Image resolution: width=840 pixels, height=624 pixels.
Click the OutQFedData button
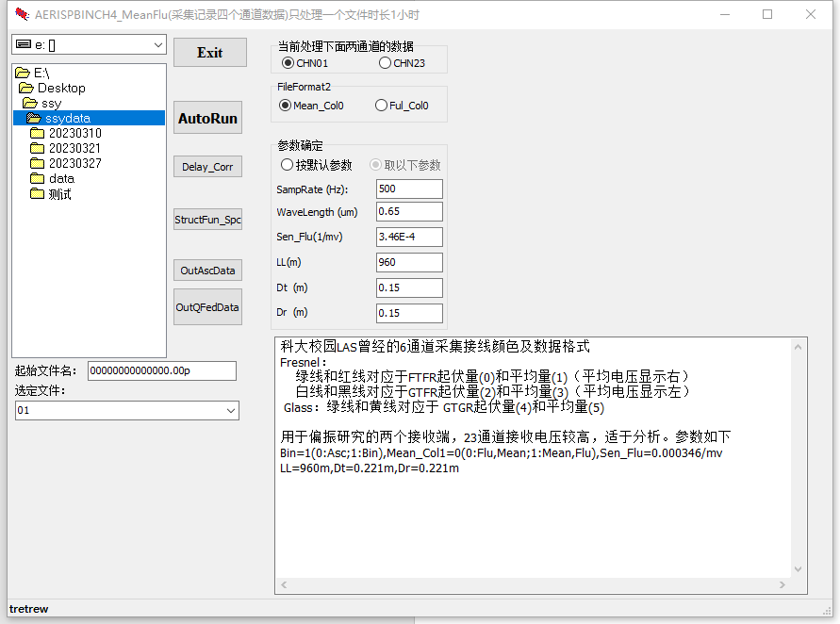coord(207,306)
